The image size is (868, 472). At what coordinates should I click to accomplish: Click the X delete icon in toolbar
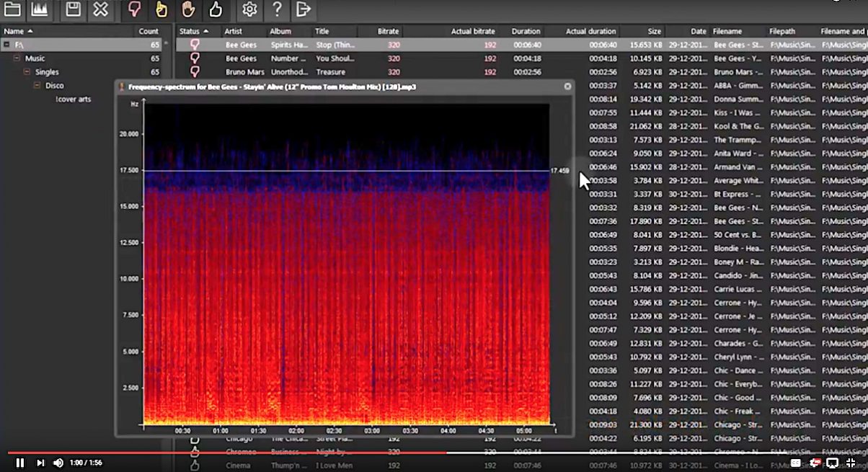(x=101, y=9)
